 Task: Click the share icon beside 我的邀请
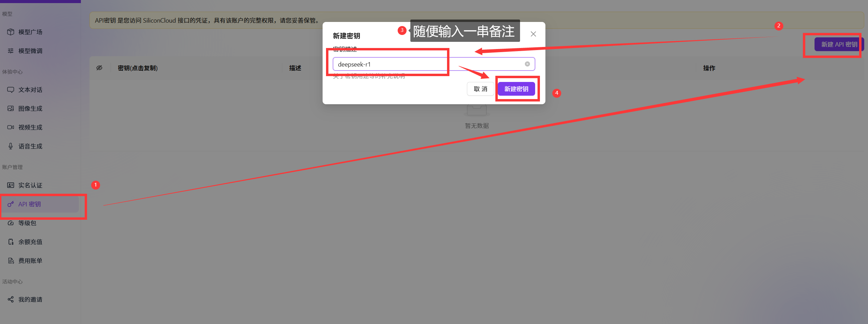11,300
